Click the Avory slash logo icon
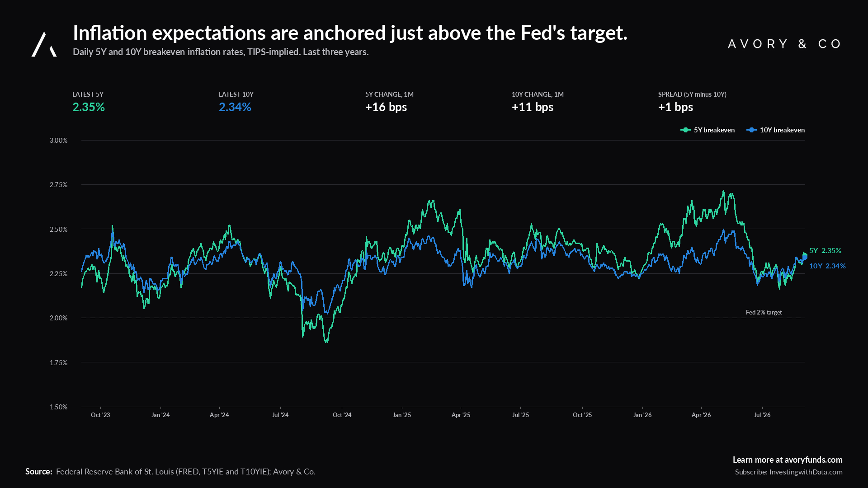This screenshot has height=488, width=868. click(44, 44)
